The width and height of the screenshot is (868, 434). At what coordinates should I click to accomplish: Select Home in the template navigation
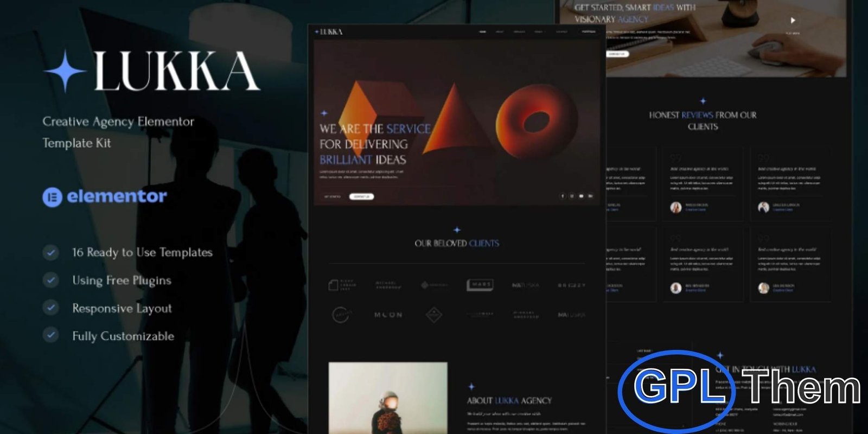(482, 32)
